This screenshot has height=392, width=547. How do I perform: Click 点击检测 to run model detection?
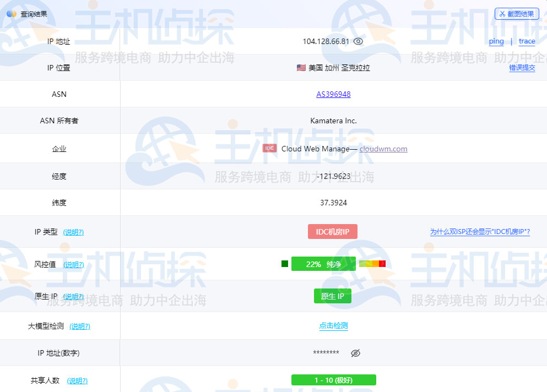[333, 325]
